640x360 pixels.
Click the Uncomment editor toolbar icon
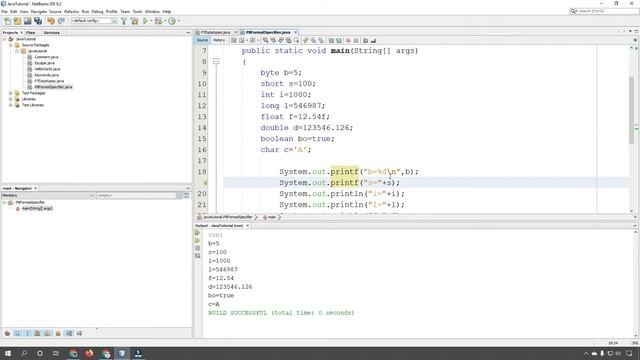tap(373, 40)
